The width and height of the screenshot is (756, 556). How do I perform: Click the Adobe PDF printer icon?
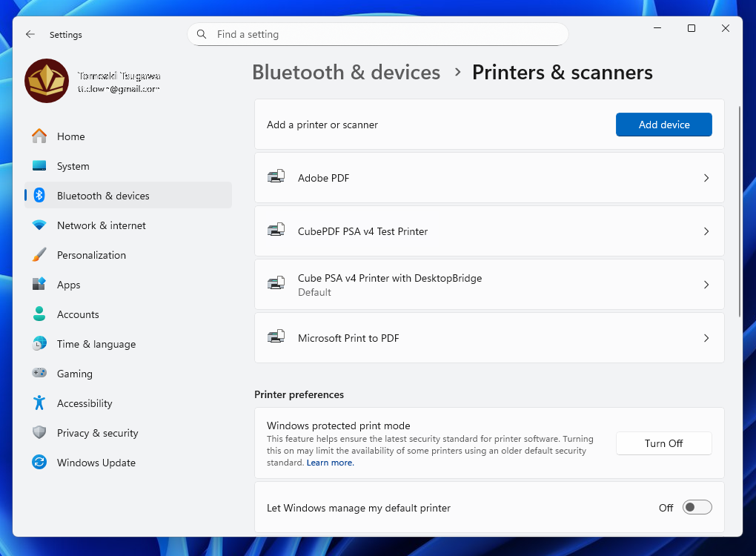coord(276,177)
